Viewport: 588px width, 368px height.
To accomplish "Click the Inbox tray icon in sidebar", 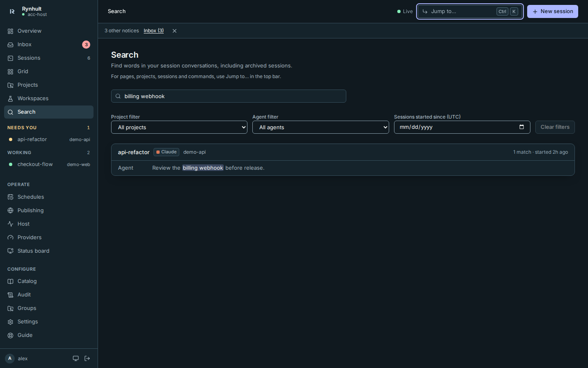I will [x=11, y=45].
